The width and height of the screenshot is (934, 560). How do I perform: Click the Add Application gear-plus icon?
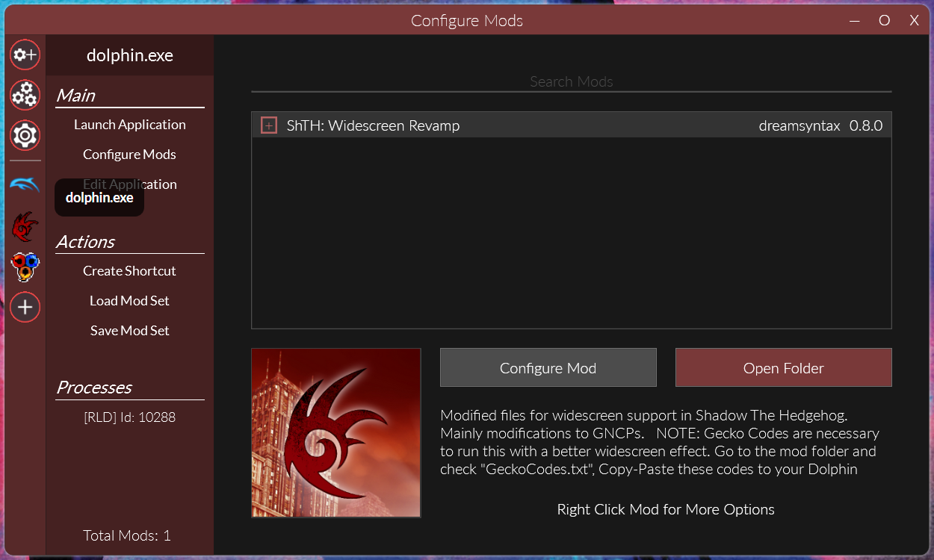coord(25,55)
